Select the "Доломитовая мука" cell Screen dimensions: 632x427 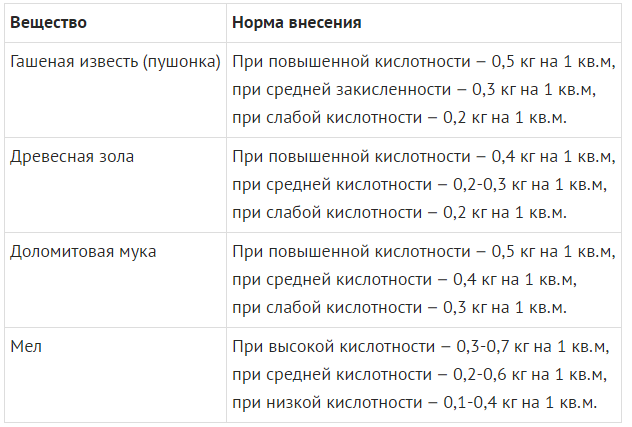tap(83, 252)
